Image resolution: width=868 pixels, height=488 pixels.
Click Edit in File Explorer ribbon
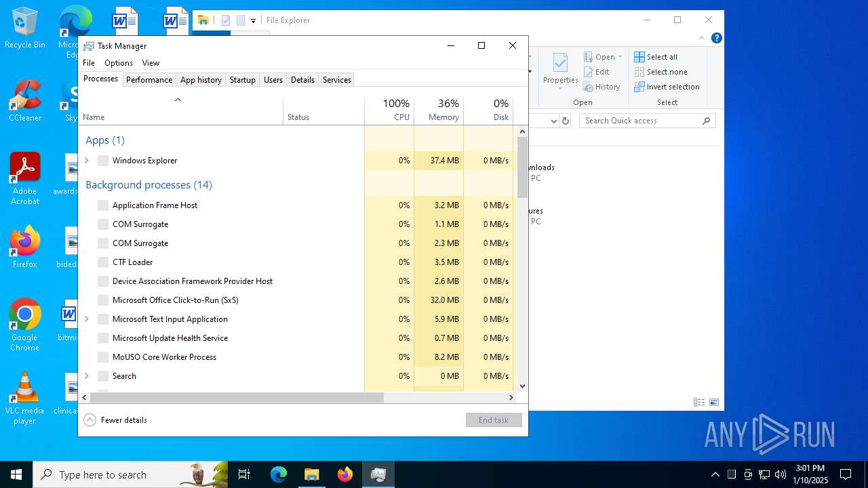click(597, 72)
